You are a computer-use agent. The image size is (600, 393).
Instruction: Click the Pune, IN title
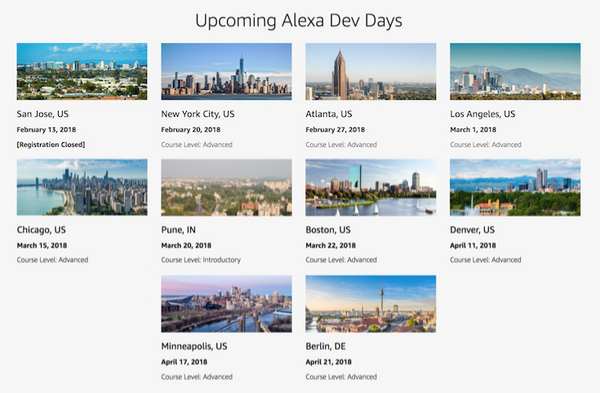click(x=178, y=230)
